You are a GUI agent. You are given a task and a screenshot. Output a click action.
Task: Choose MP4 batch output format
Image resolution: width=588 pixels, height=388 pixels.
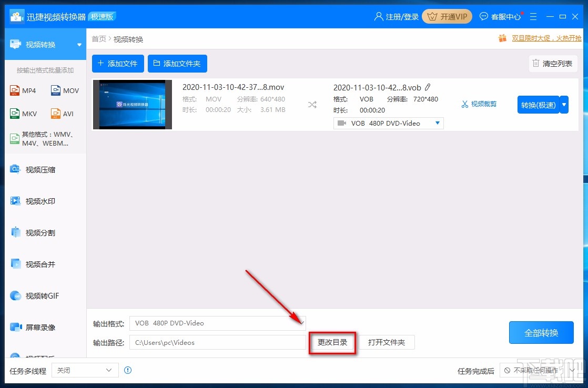point(23,90)
